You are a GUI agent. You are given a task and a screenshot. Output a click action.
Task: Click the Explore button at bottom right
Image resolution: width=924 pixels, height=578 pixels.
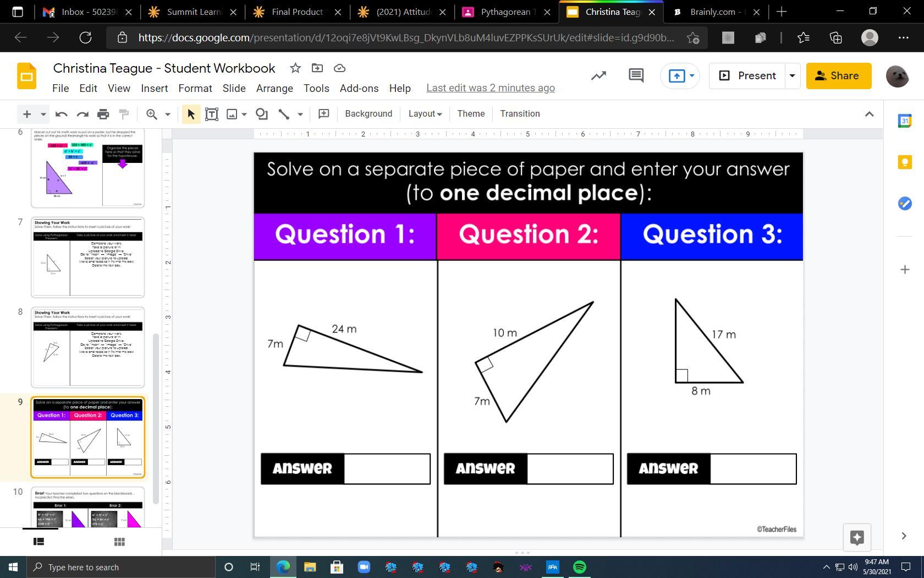(x=857, y=537)
